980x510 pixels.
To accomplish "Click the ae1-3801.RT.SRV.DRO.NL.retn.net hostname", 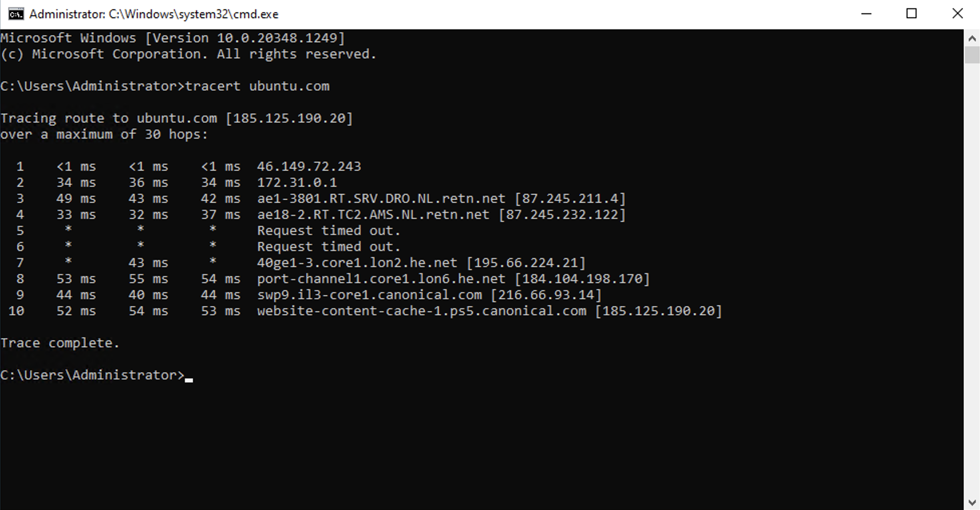I will (x=381, y=199).
